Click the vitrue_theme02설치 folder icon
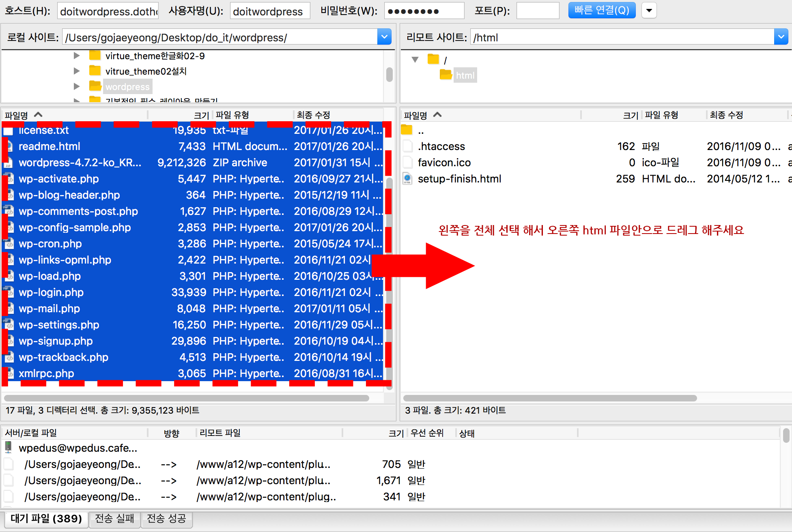Viewport: 792px width, 532px height. pos(95,71)
